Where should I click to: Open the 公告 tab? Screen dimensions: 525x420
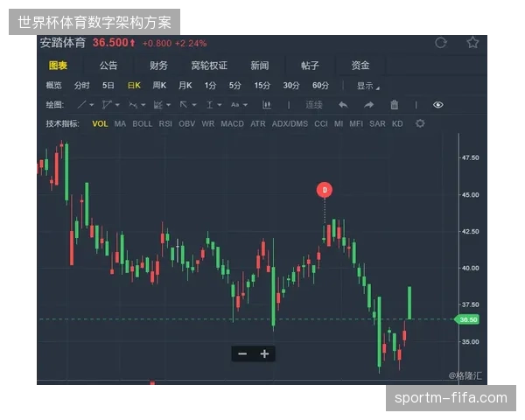point(108,66)
